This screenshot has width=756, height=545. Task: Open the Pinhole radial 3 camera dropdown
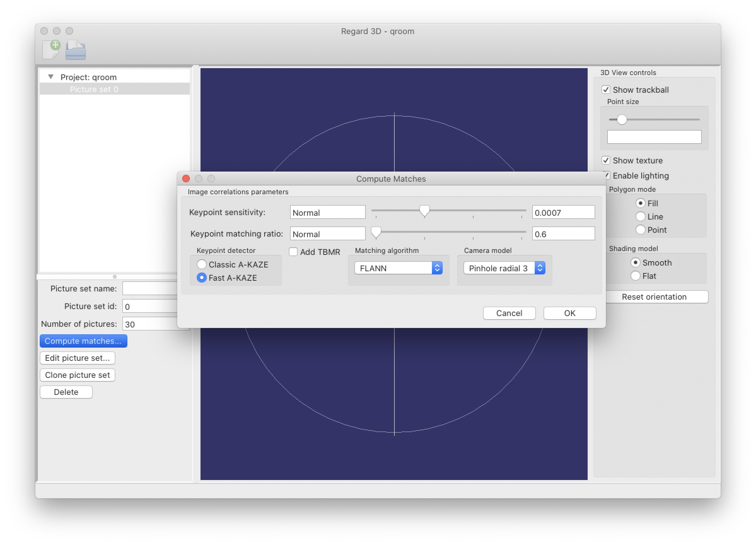click(504, 268)
